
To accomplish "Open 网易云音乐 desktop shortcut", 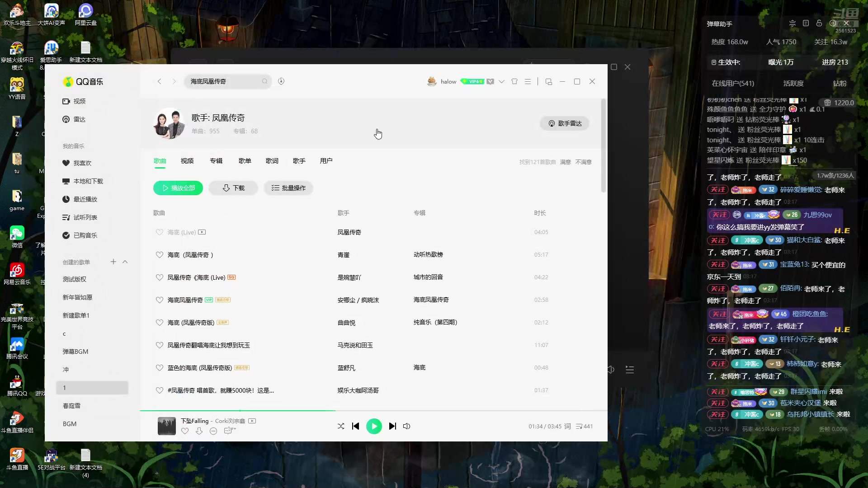I will 17,274.
